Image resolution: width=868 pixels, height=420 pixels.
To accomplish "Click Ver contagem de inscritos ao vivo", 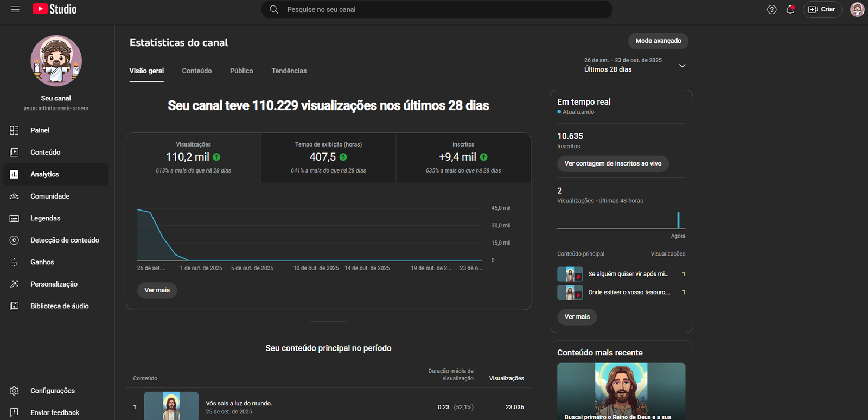I will pyautogui.click(x=612, y=163).
